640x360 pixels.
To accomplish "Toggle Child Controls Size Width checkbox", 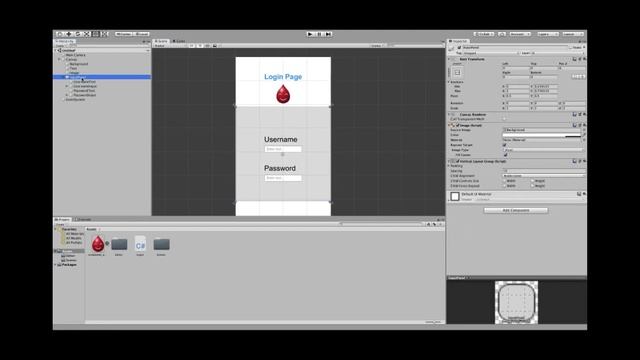I will (505, 181).
